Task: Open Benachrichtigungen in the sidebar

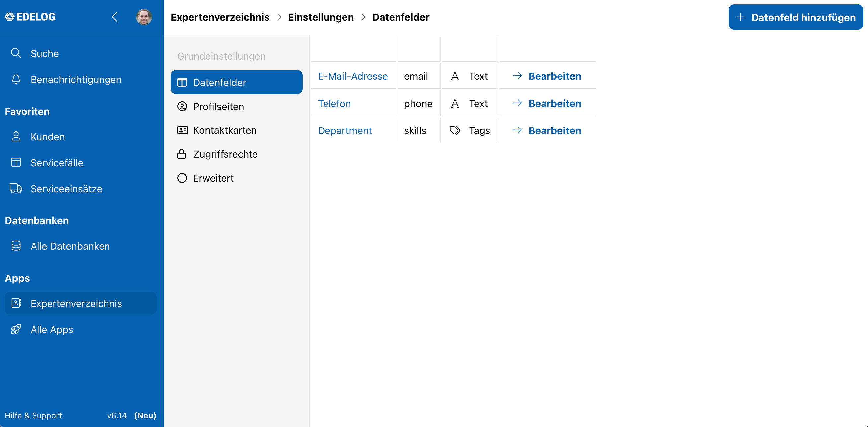Action: click(81, 79)
